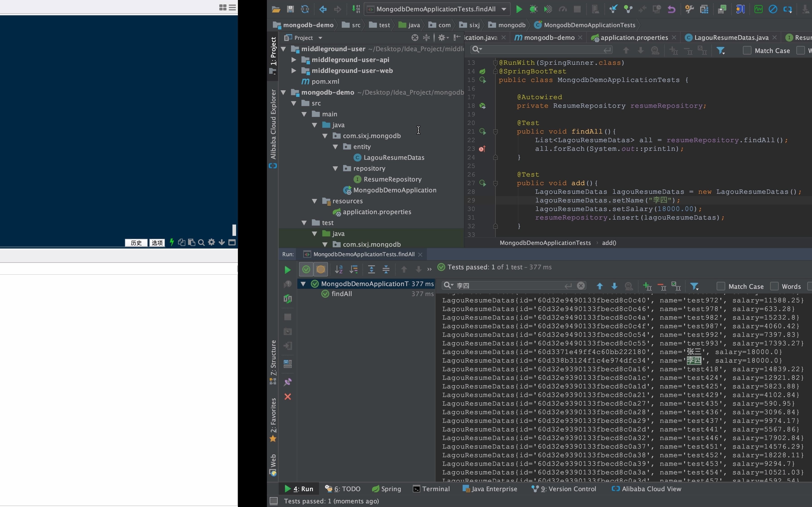Viewport: 812px width, 507px height.
Task: Click the green Run button in top toolbar
Action: point(519,9)
